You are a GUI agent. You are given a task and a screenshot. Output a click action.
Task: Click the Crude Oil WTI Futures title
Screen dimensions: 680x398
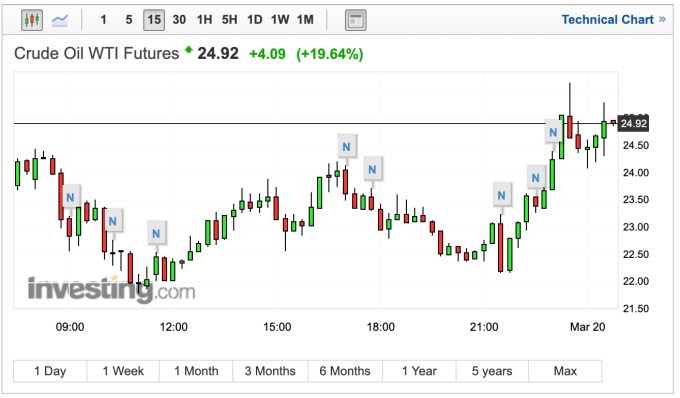pos(96,54)
